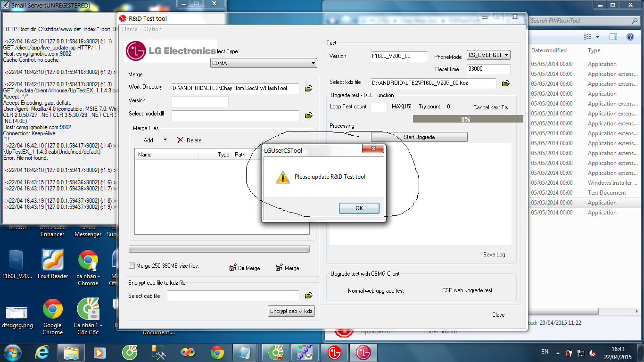Image resolution: width=644 pixels, height=362 pixels.
Task: Open the PhoneMode CS_EMERGENCY dropdown
Action: (x=489, y=55)
